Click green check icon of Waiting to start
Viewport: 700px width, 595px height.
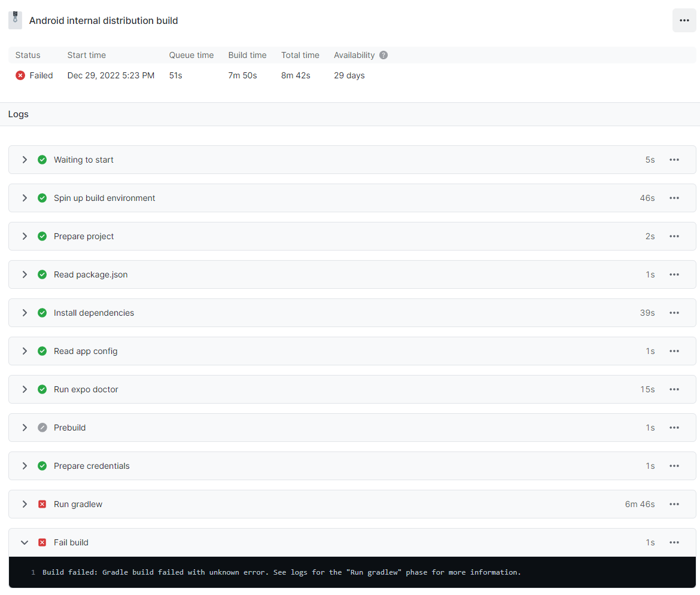42,160
